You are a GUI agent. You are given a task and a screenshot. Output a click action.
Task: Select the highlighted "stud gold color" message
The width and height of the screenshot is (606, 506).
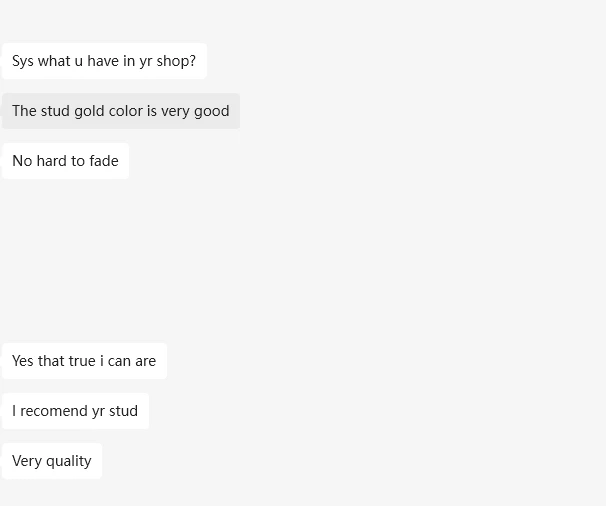click(120, 111)
